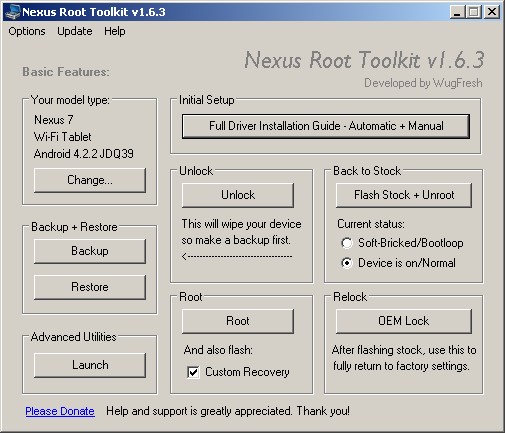Minimize the Nexus Root Toolkit window
Viewport: 505px width, 433px height.
click(457, 12)
